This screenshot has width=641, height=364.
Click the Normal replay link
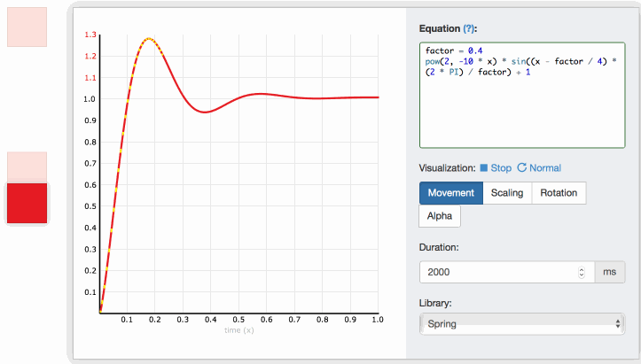pyautogui.click(x=539, y=168)
